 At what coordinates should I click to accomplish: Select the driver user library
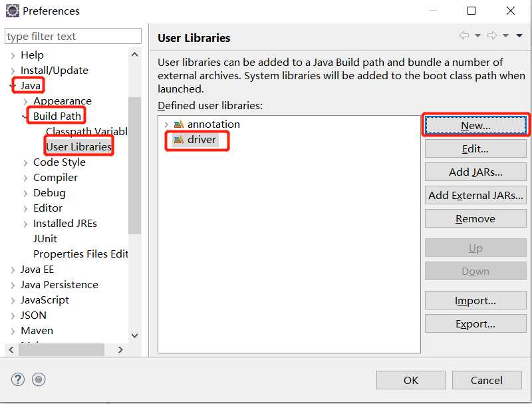tap(201, 140)
